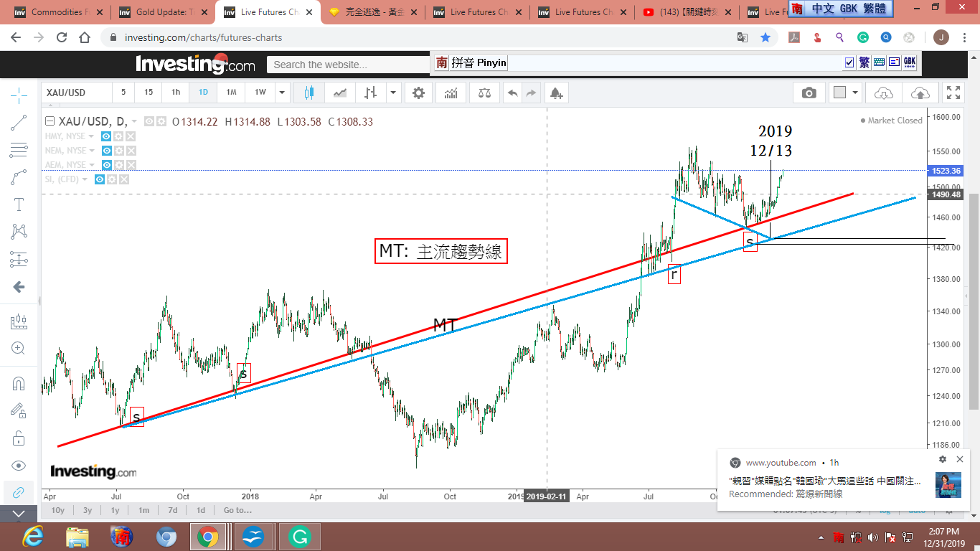
Task: Open the indicators panel icon
Action: coord(451,93)
